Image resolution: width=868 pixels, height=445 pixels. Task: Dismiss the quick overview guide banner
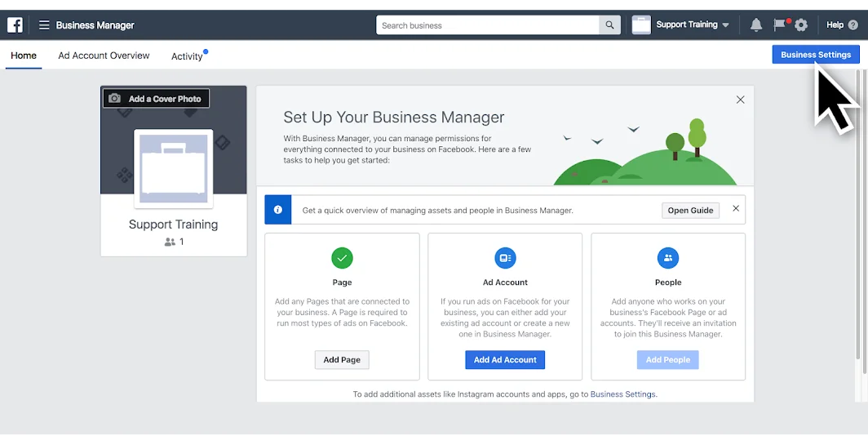coord(736,208)
